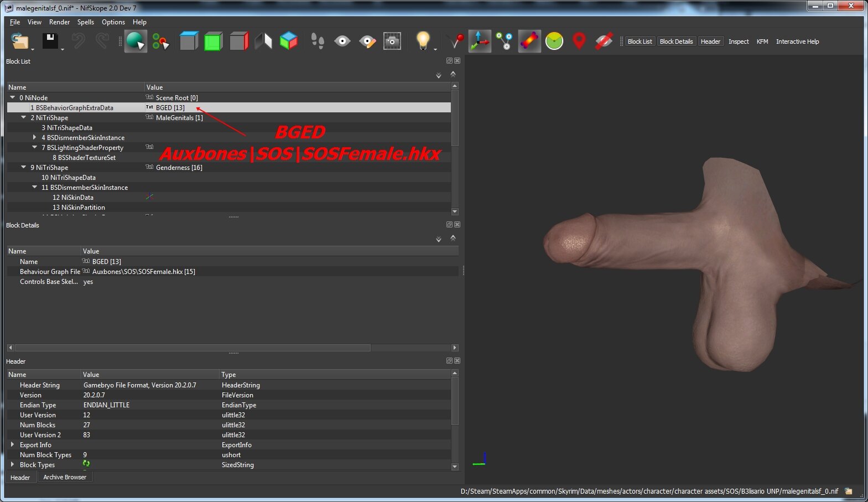Open the View menu

(x=34, y=22)
